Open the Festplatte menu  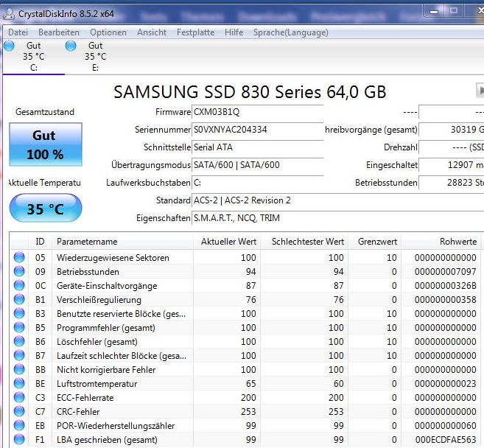point(196,32)
